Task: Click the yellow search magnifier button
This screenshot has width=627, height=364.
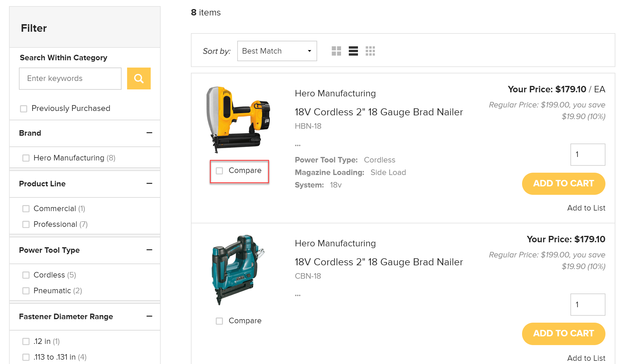Action: [139, 78]
